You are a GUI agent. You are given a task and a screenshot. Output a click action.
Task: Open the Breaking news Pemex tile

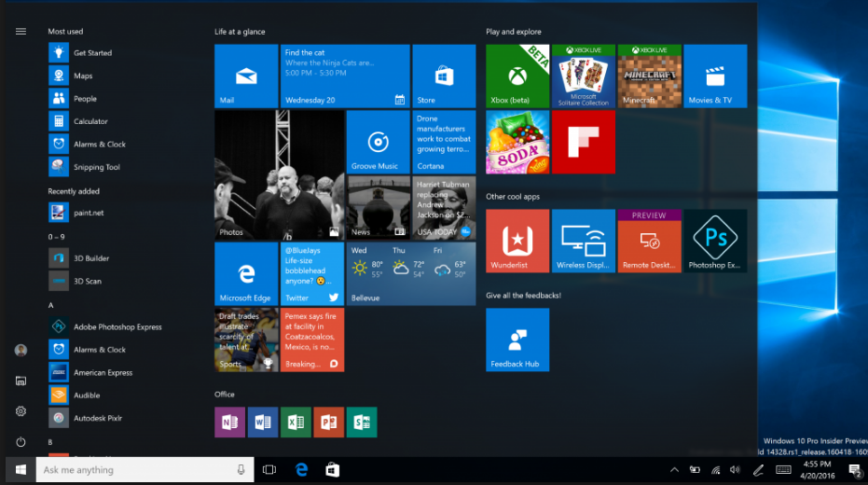coord(312,339)
